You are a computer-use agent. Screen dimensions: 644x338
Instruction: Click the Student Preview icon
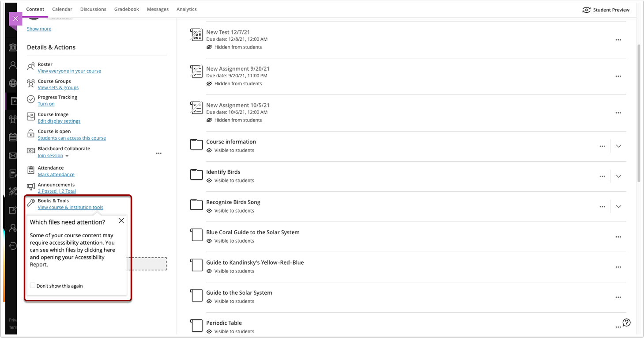click(586, 10)
